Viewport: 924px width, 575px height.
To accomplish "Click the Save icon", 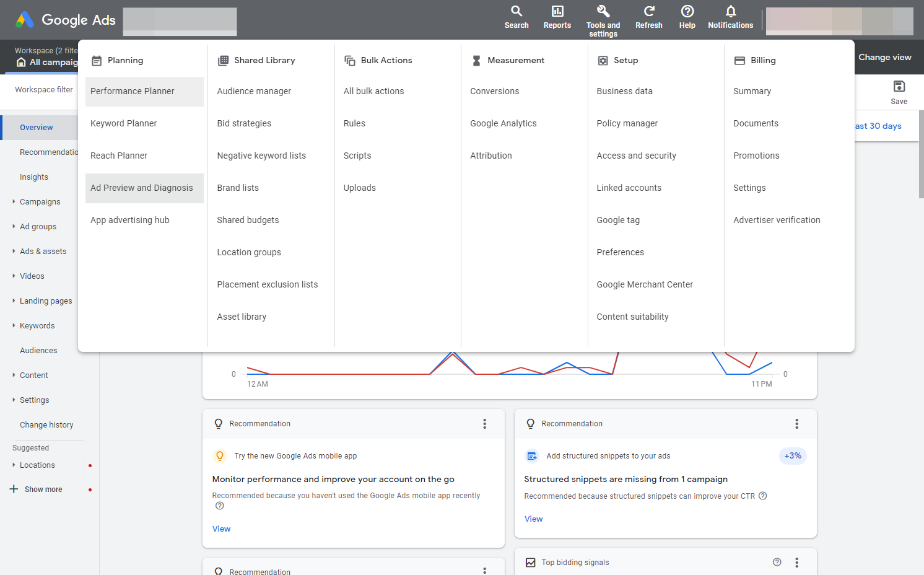I will (x=899, y=86).
